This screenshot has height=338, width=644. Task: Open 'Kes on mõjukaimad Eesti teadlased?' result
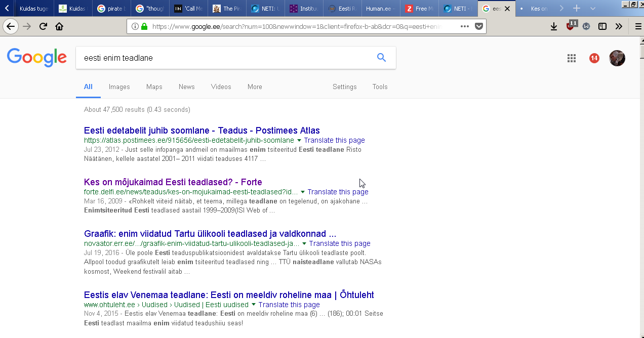click(173, 182)
